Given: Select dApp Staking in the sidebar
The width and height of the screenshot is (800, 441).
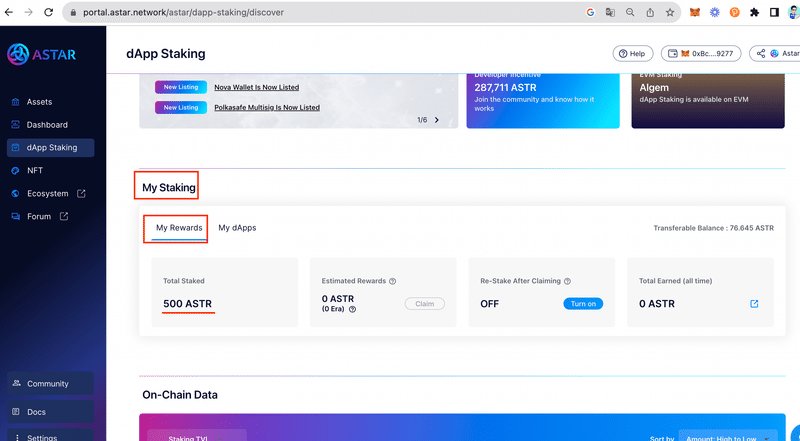Looking at the screenshot, I should coord(51,148).
